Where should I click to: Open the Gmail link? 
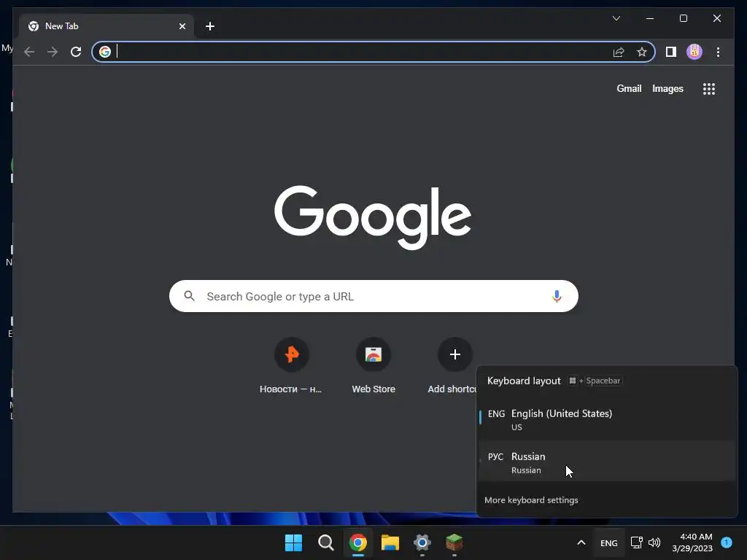pos(629,88)
